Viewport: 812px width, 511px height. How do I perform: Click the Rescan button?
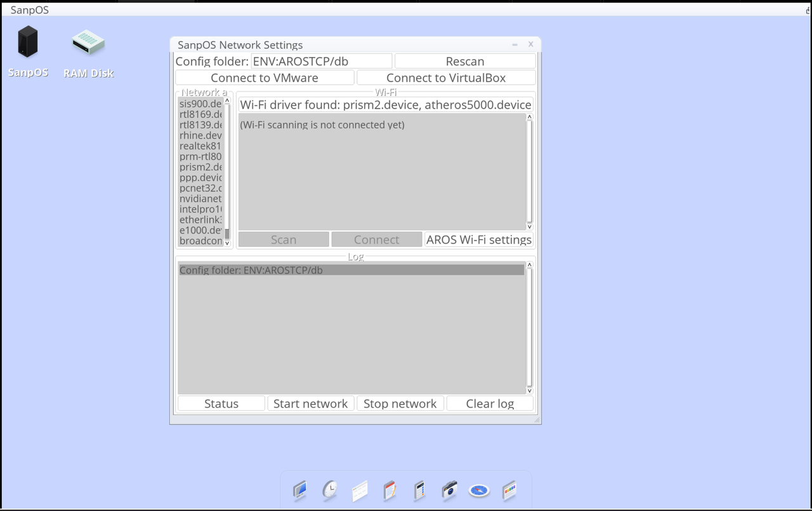click(x=465, y=61)
